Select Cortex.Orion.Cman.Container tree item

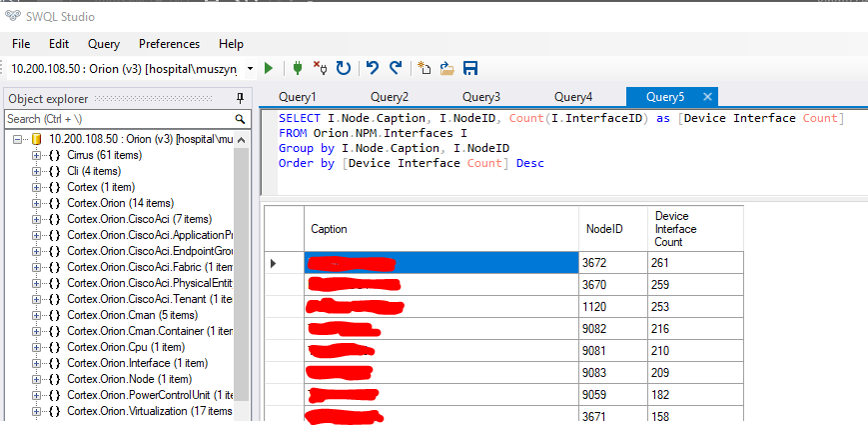click(150, 331)
